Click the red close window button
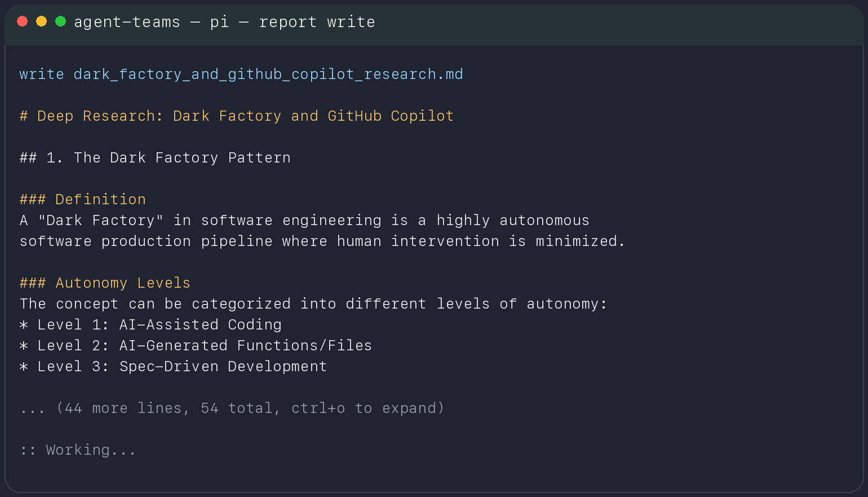The width and height of the screenshot is (868, 497). (23, 21)
